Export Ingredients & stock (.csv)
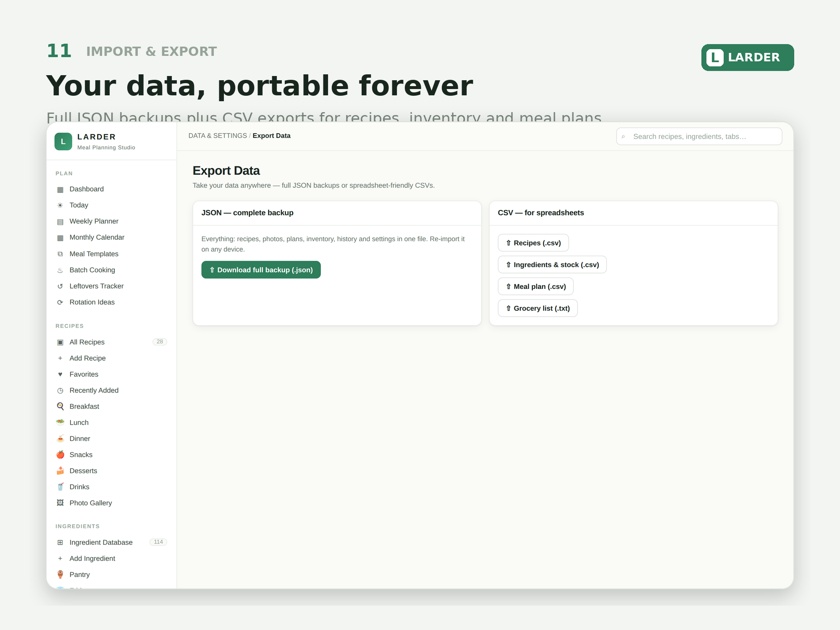840x630 pixels. coord(552,265)
